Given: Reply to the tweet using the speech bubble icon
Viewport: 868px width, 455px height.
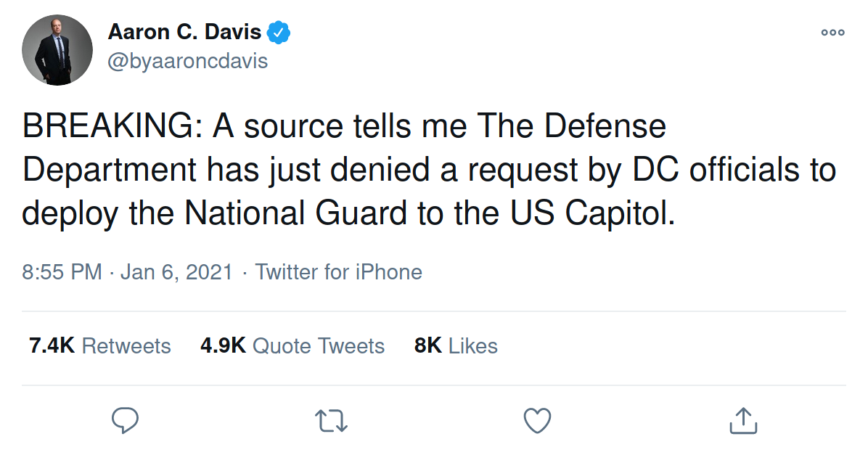Looking at the screenshot, I should [x=125, y=420].
